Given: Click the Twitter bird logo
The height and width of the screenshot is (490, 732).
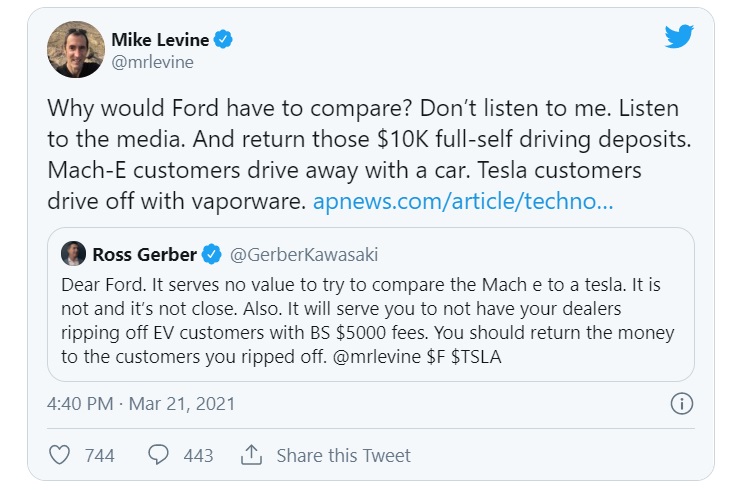Looking at the screenshot, I should tap(679, 38).
